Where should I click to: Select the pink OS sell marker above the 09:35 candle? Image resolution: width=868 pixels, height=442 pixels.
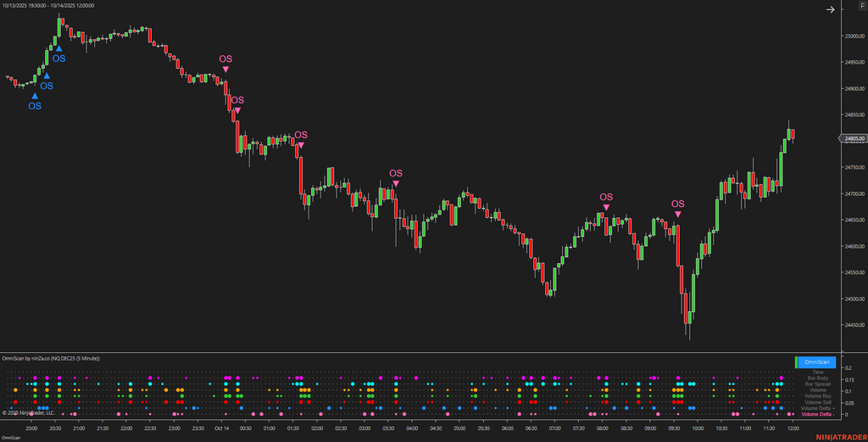[677, 208]
